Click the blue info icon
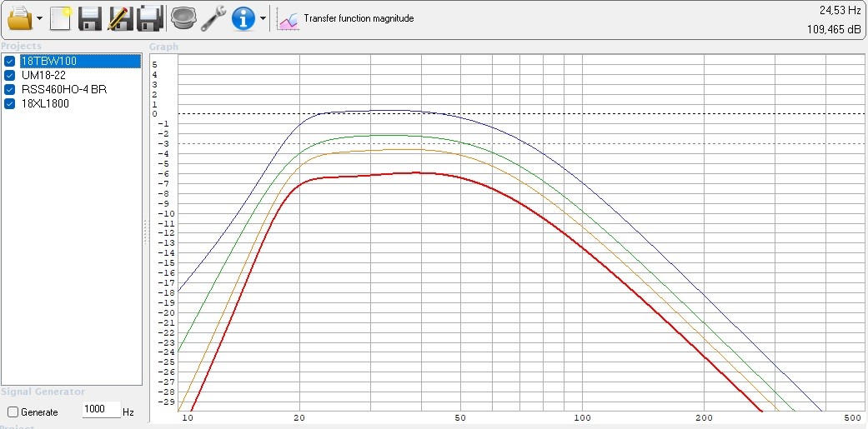 [243, 17]
